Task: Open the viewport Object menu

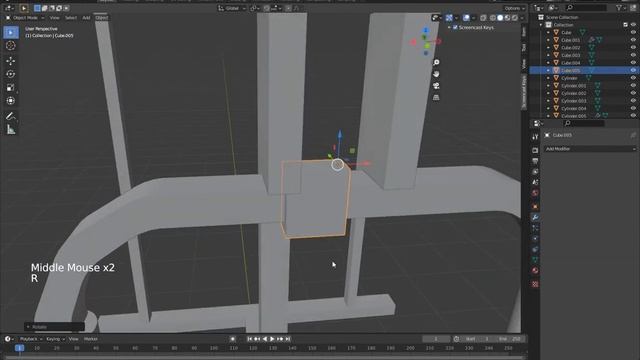Action: (x=102, y=18)
